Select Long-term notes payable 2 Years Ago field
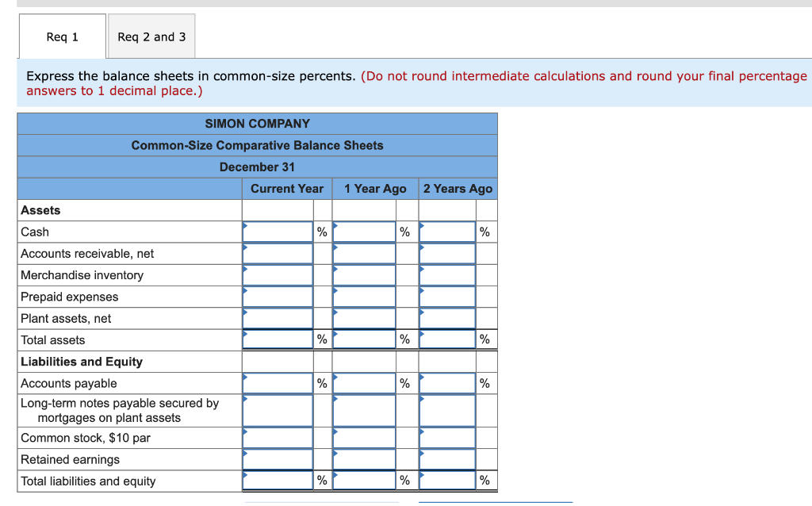Image resolution: width=812 pixels, height=506 pixels. (447, 411)
